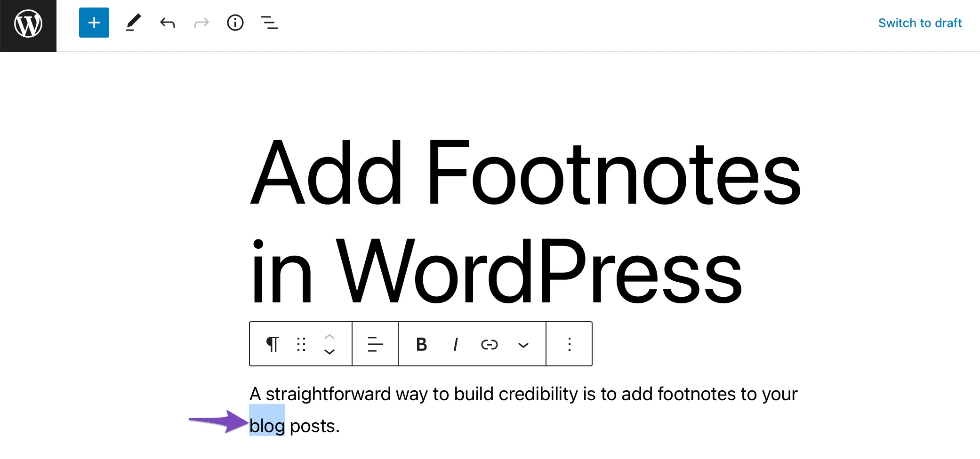Click the word straightforward in the paragraph
980x459 pixels.
[x=328, y=394]
